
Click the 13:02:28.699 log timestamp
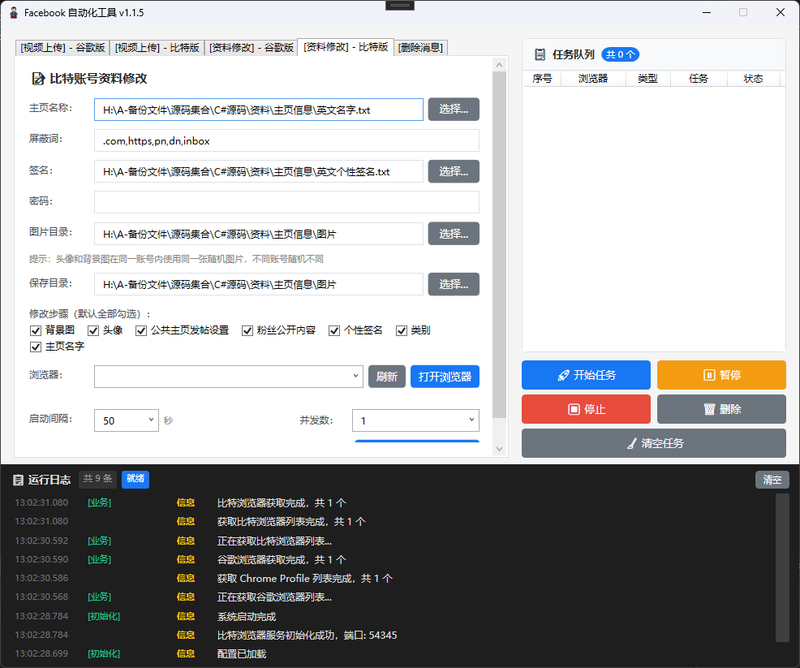point(41,654)
